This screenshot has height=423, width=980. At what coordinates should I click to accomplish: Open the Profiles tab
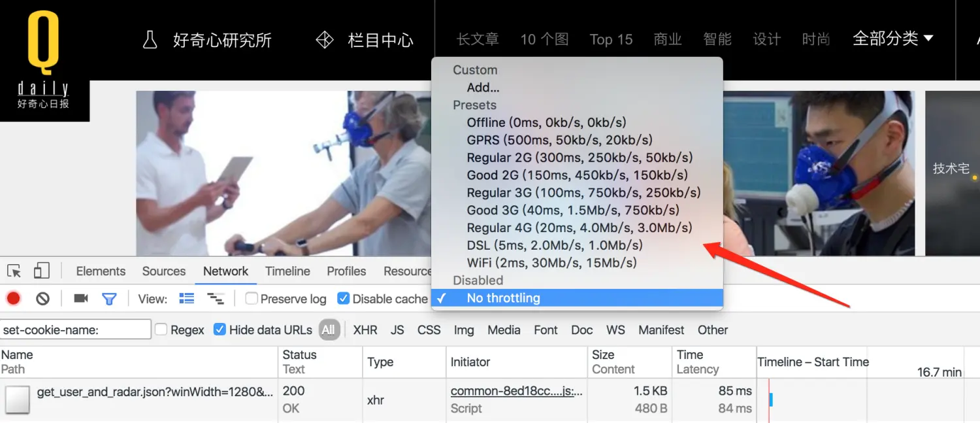pyautogui.click(x=346, y=271)
